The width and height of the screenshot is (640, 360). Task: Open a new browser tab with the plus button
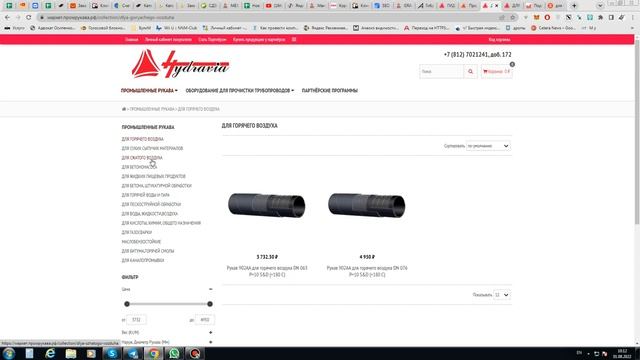pyautogui.click(x=574, y=6)
